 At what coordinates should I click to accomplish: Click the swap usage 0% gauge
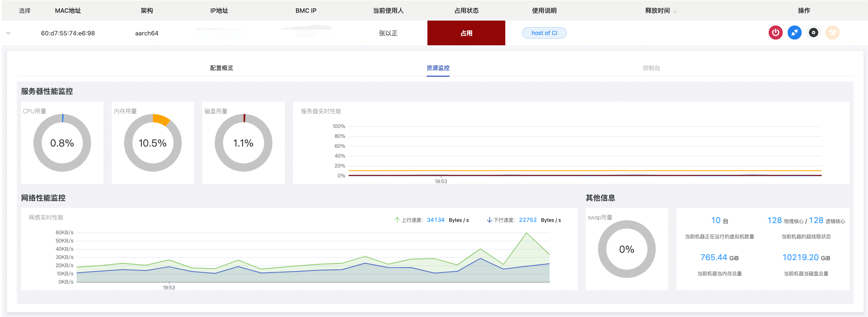(x=626, y=249)
